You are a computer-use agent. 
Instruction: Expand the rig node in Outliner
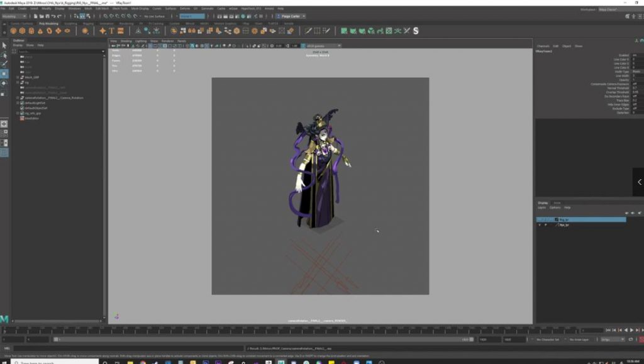coord(18,82)
